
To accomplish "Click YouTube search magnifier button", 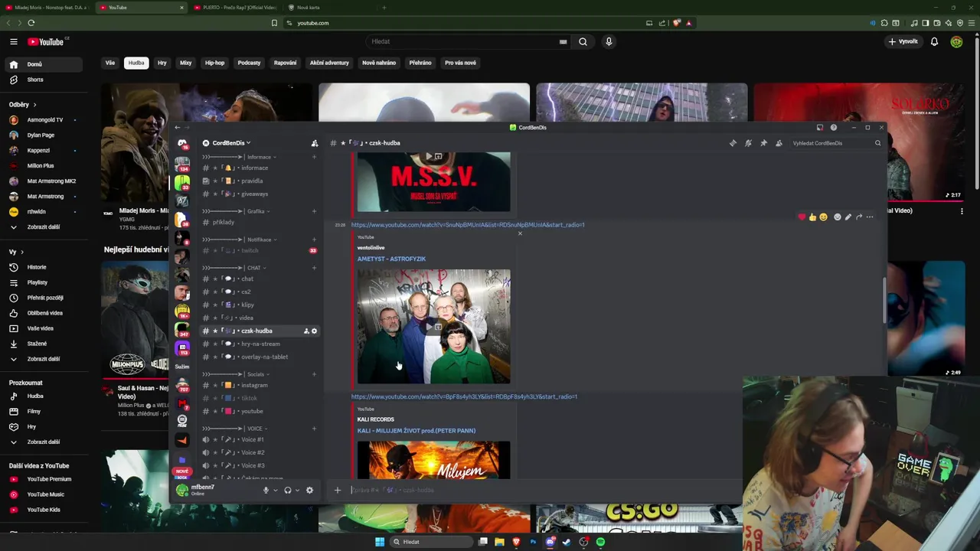I will [x=583, y=41].
